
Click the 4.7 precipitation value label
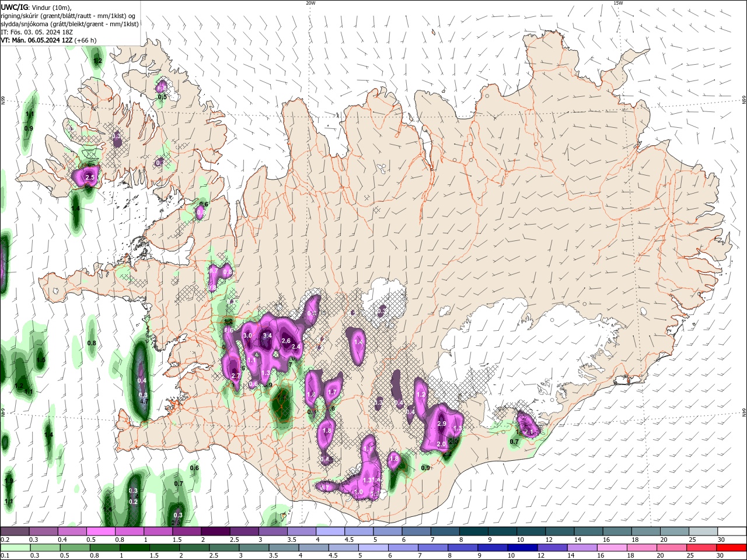pos(144,401)
